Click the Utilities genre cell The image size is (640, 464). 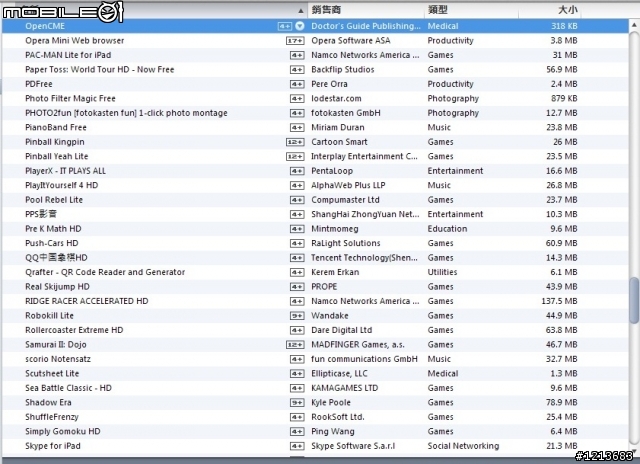point(442,272)
